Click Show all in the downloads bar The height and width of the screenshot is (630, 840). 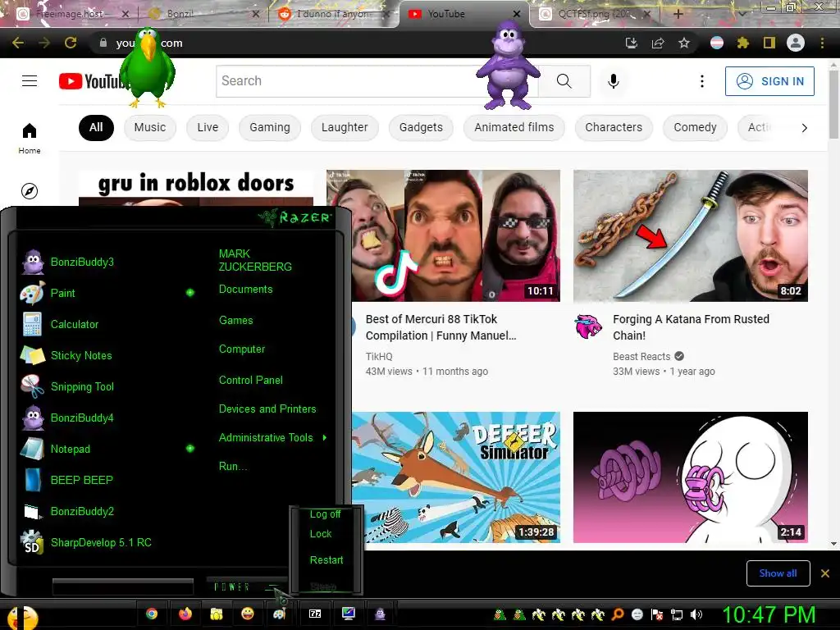(778, 573)
